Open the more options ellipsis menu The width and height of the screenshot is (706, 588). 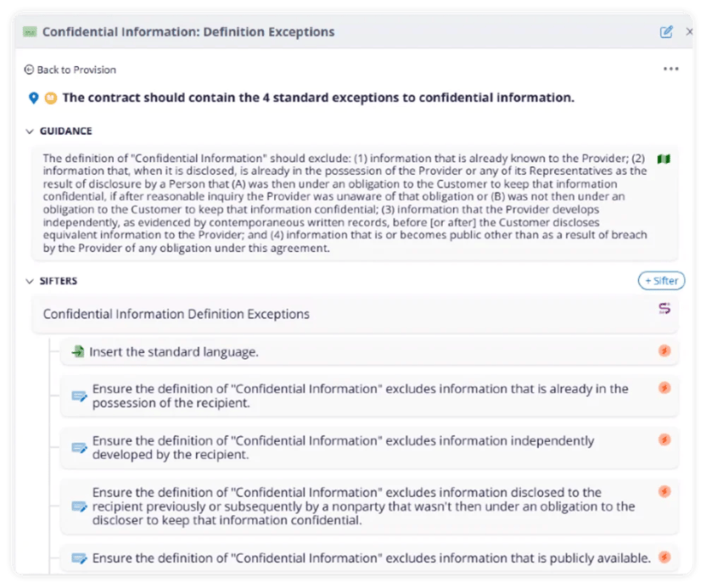click(672, 68)
